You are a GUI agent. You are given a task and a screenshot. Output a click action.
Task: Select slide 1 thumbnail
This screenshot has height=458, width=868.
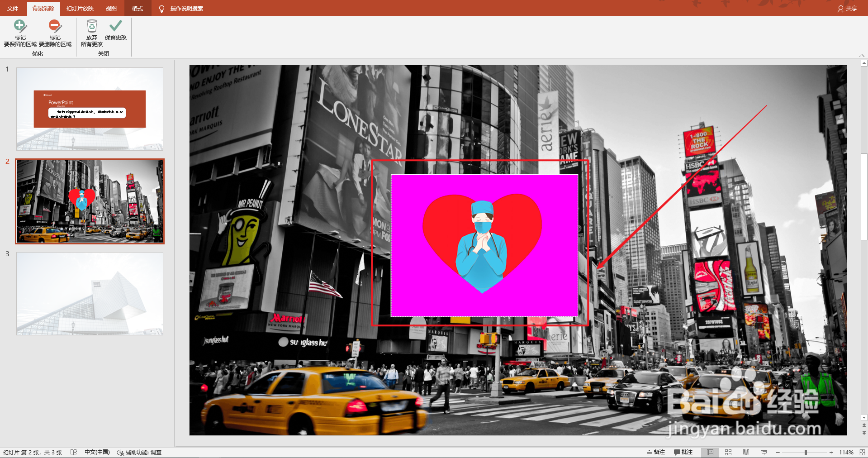pyautogui.click(x=90, y=109)
